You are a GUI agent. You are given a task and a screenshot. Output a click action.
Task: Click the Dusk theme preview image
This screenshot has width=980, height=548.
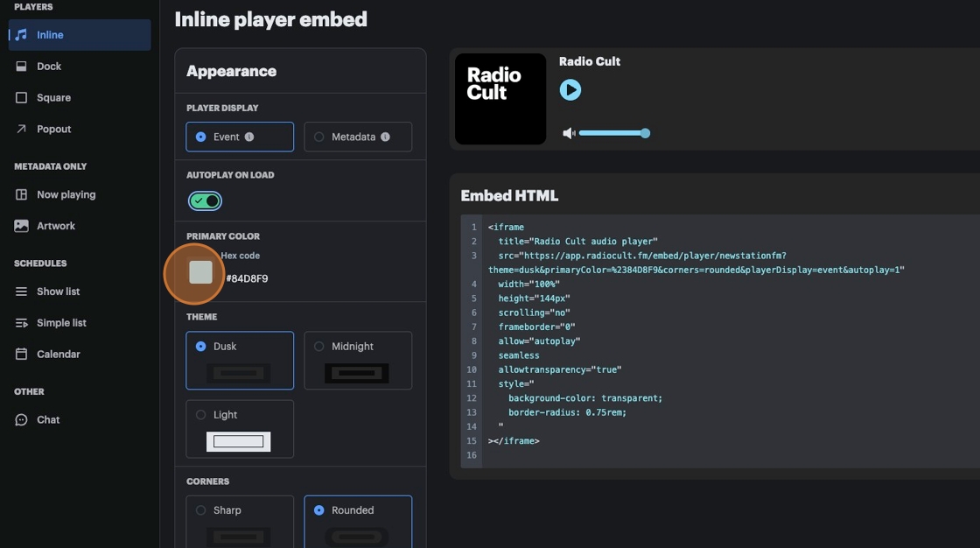pyautogui.click(x=239, y=374)
